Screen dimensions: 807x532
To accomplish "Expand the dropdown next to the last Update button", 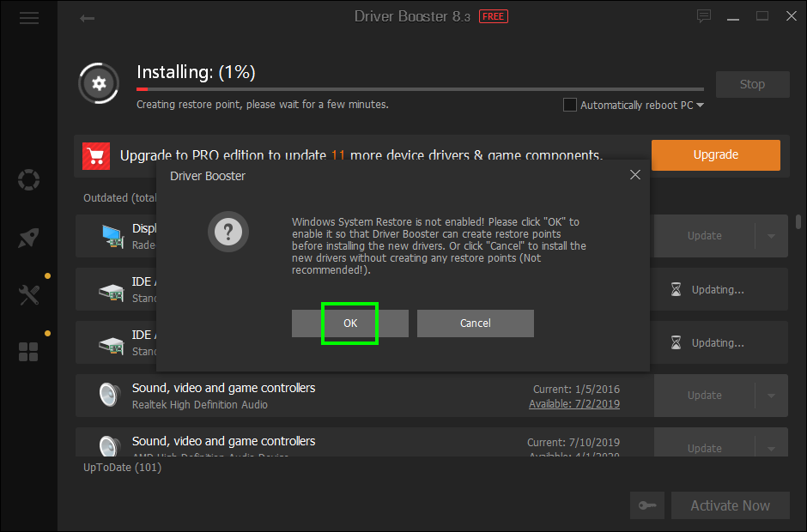I will (772, 448).
